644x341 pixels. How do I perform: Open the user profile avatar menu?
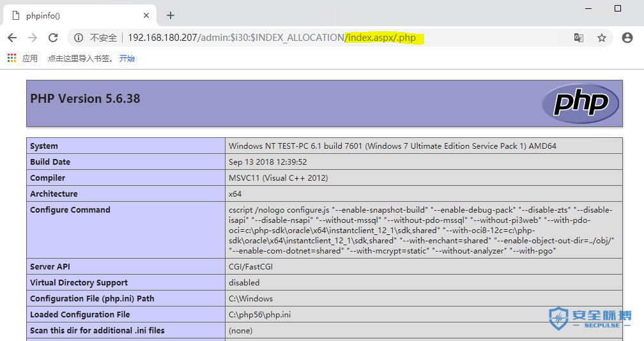coord(627,38)
